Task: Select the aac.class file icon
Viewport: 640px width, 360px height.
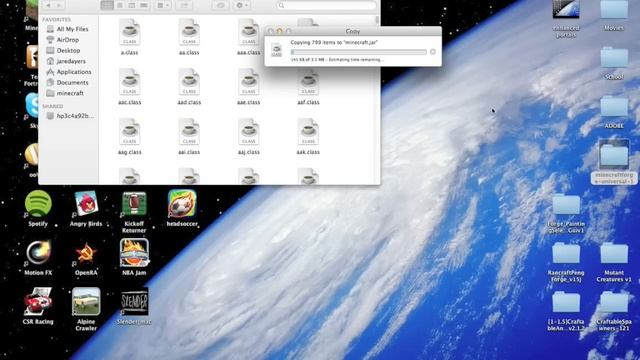Action: [x=129, y=82]
